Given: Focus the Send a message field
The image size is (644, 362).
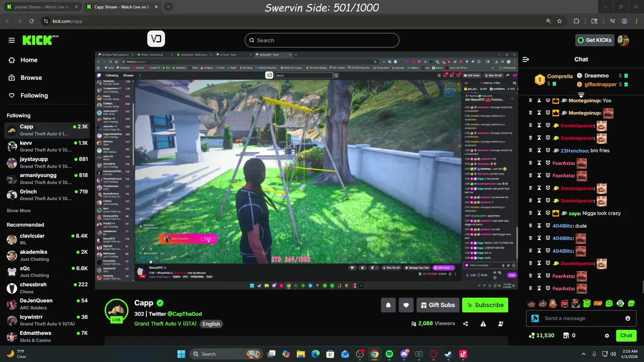Looking at the screenshot, I should (x=581, y=318).
